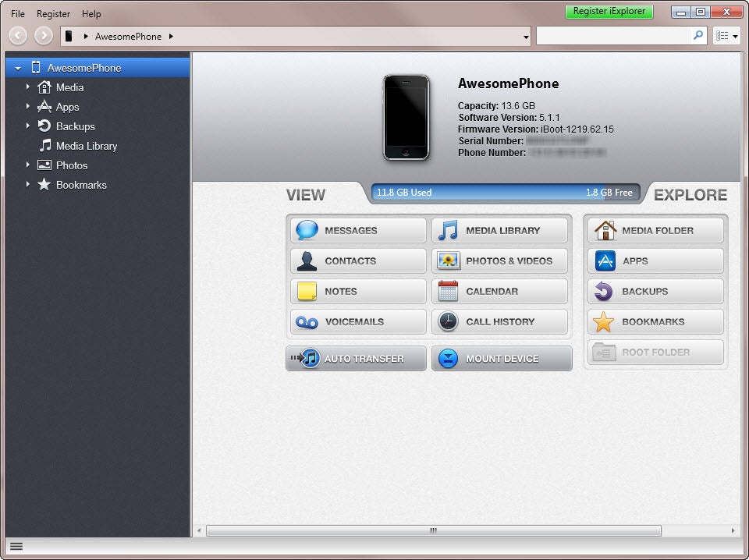Expand the Backups tree node
Image resolution: width=749 pixels, height=560 pixels.
coord(28,126)
